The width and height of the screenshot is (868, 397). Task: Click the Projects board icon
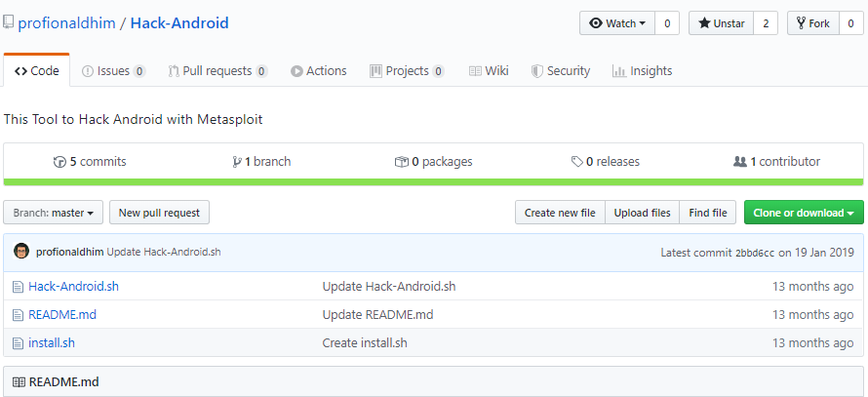[x=375, y=71]
